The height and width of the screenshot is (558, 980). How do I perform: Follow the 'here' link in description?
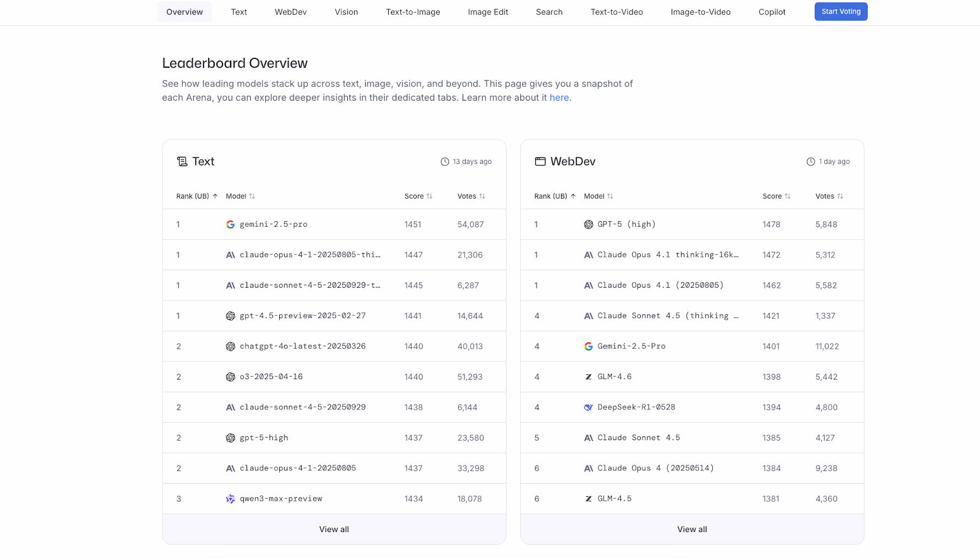559,98
